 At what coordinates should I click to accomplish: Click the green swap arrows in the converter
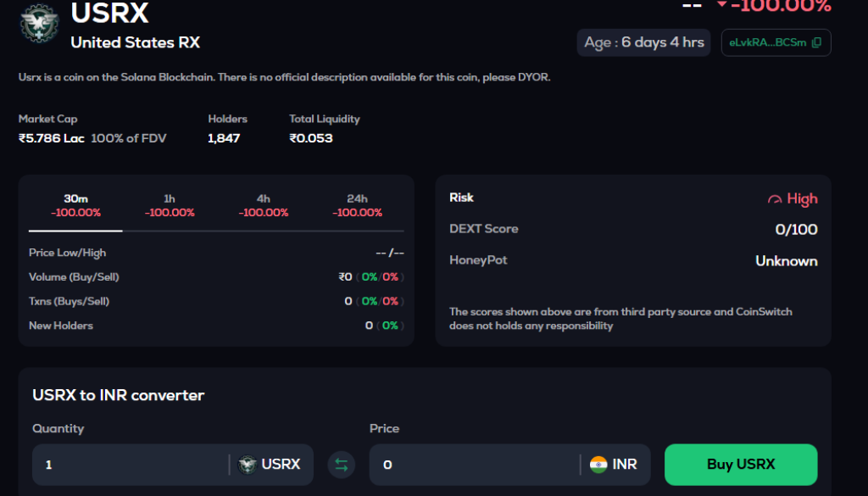click(342, 465)
